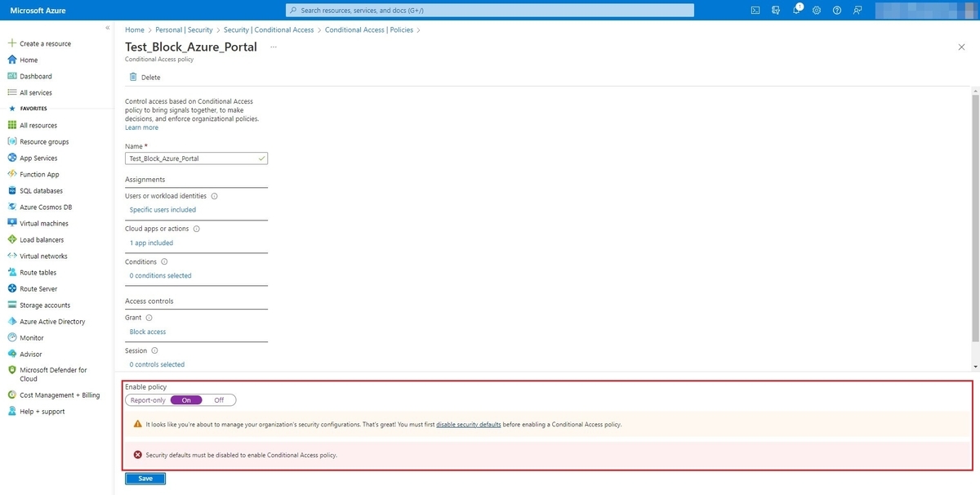The height and width of the screenshot is (495, 980).
Task: Open Block access grant link
Action: [148, 332]
